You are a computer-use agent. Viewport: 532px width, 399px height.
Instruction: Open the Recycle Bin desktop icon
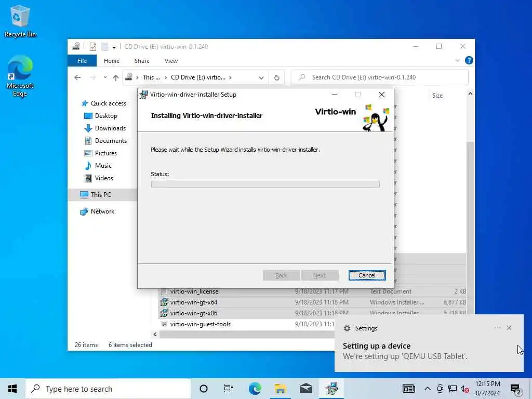click(x=20, y=22)
